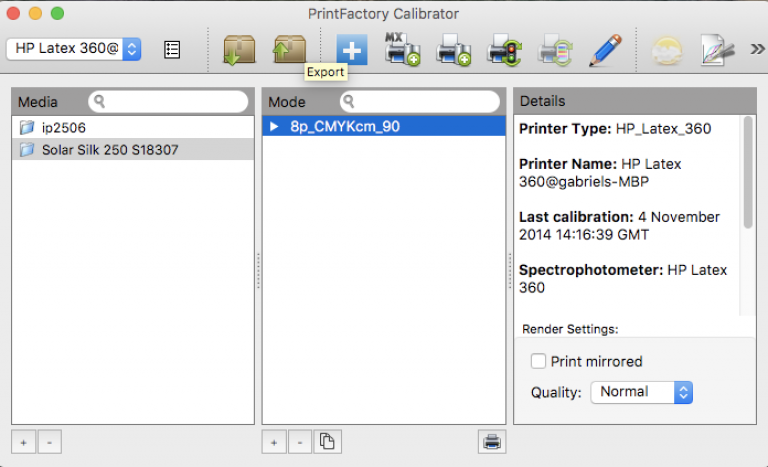Click the blue plus add icon
This screenshot has height=467, width=768.
pyautogui.click(x=352, y=50)
